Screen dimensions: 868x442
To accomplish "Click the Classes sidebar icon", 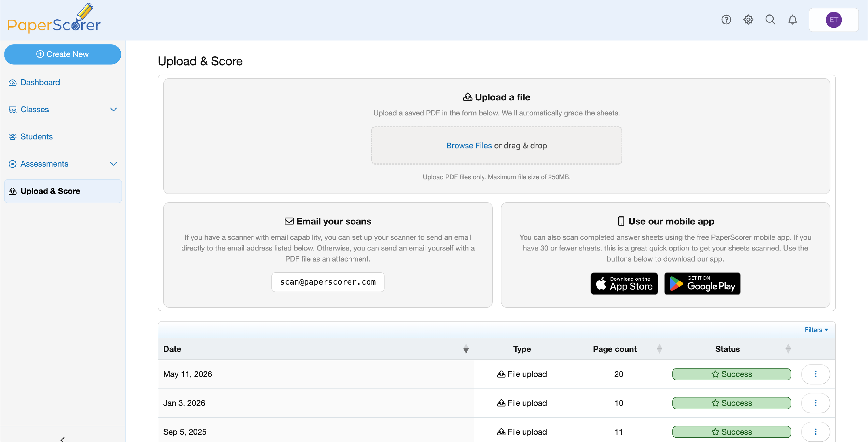I will (12, 110).
